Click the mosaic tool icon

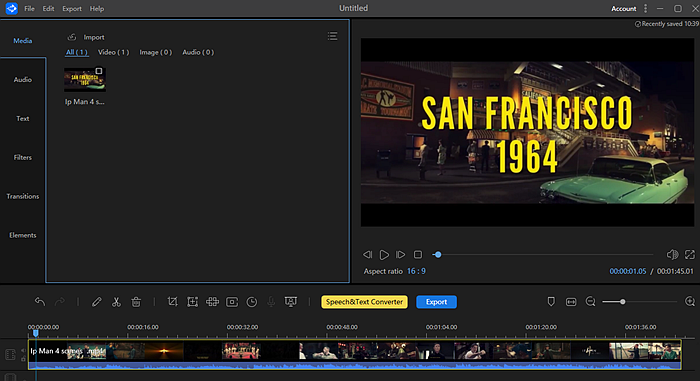(212, 302)
